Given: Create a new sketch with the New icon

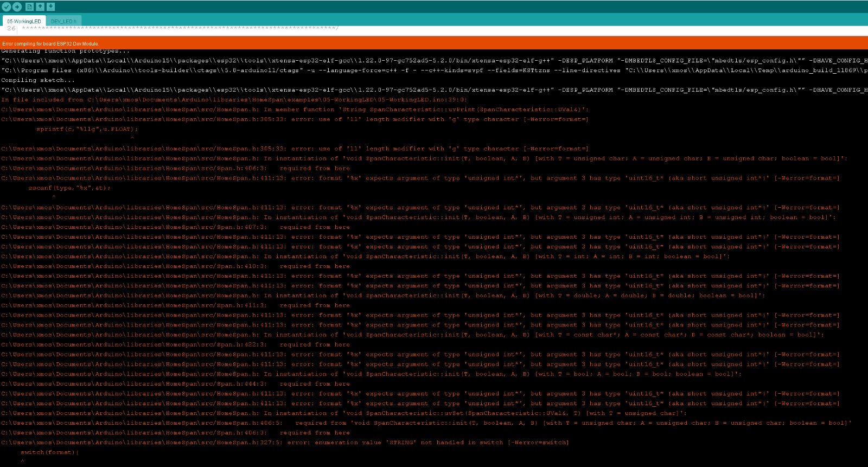Looking at the screenshot, I should (x=29, y=7).
